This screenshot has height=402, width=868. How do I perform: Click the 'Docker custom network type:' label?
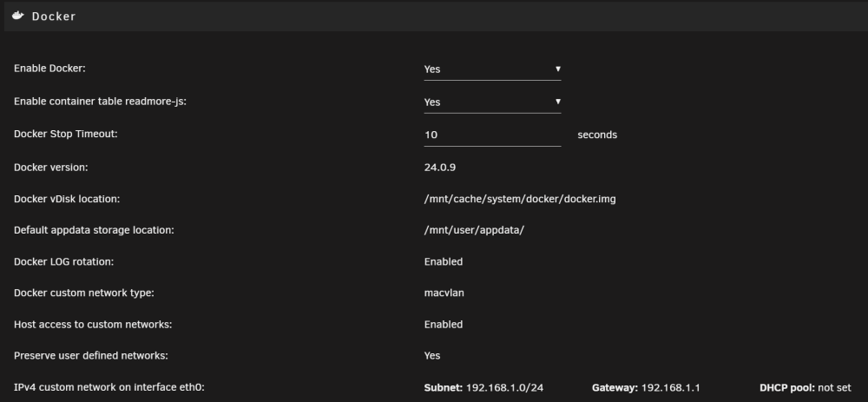[x=84, y=293]
